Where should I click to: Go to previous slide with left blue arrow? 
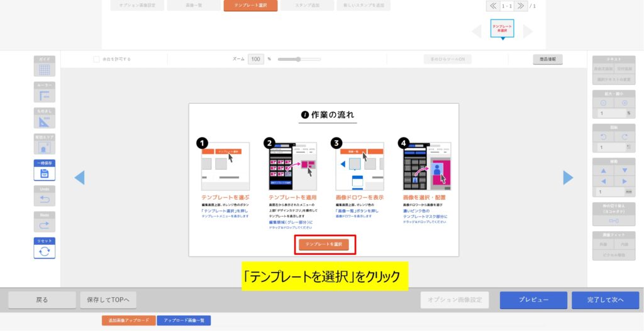pyautogui.click(x=79, y=178)
